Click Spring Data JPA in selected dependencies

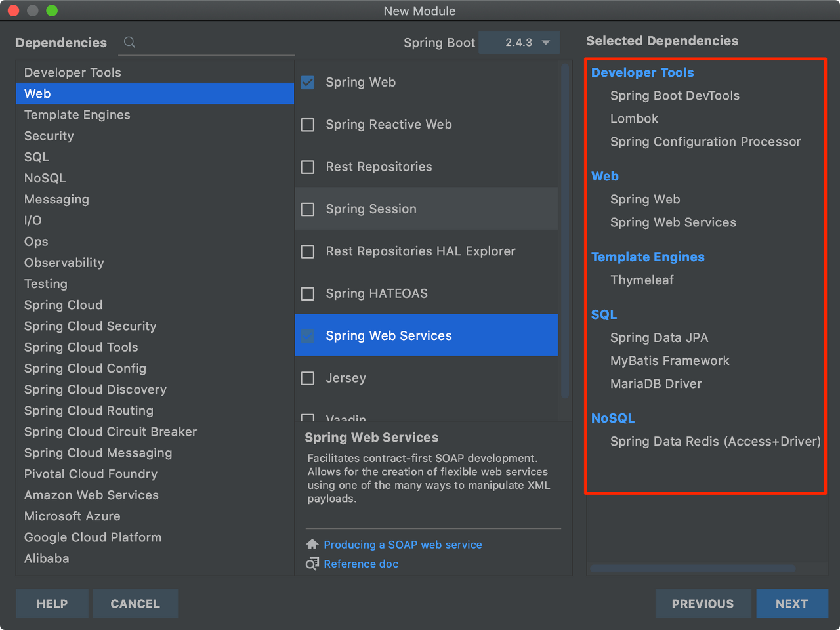[x=659, y=338]
